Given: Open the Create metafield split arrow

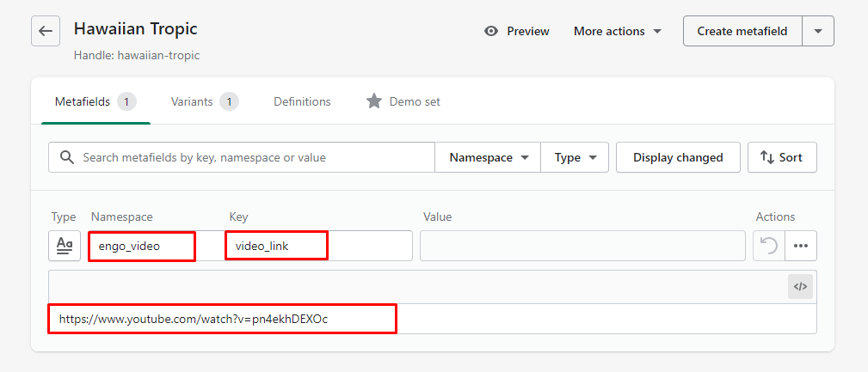Looking at the screenshot, I should coord(818,31).
